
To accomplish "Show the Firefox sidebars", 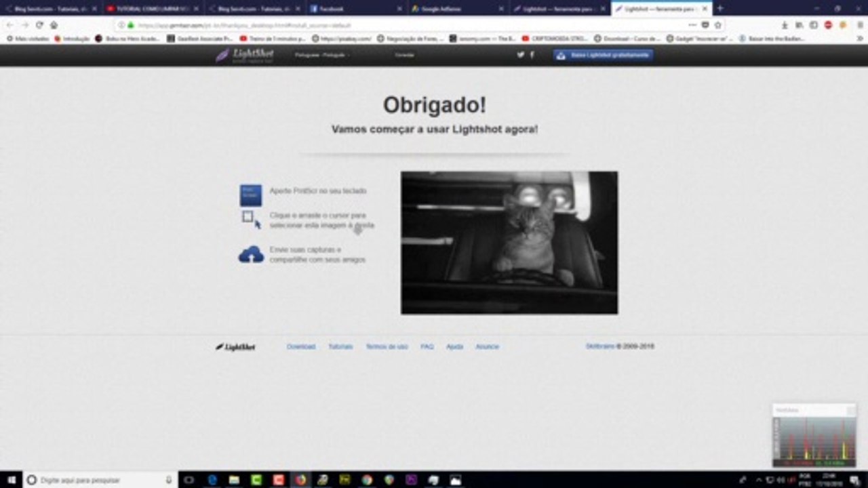I will (814, 25).
